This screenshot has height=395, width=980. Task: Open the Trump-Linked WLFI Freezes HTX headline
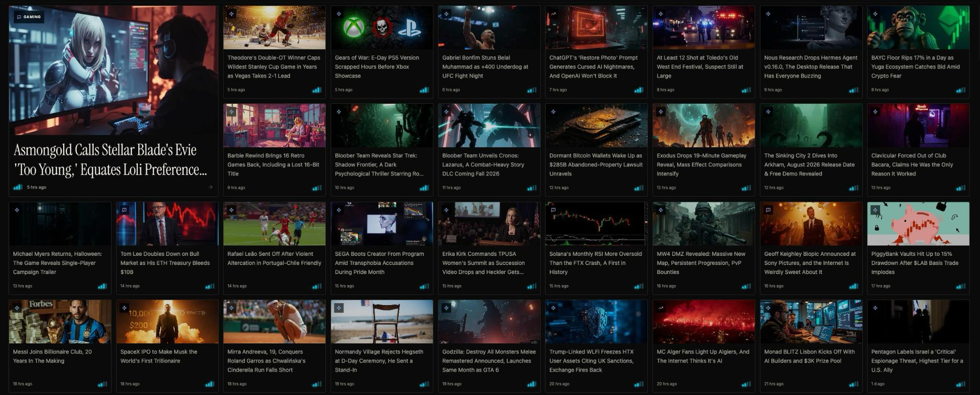[591, 361]
